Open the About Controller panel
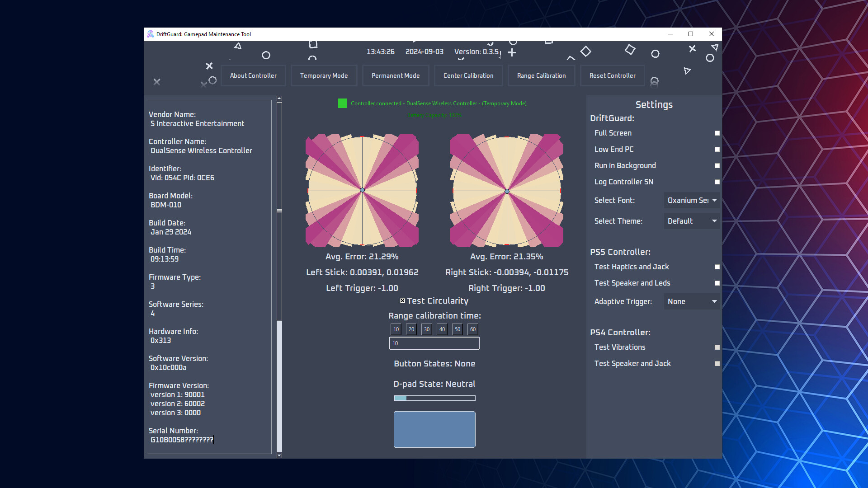Viewport: 868px width, 488px height. pos(253,75)
